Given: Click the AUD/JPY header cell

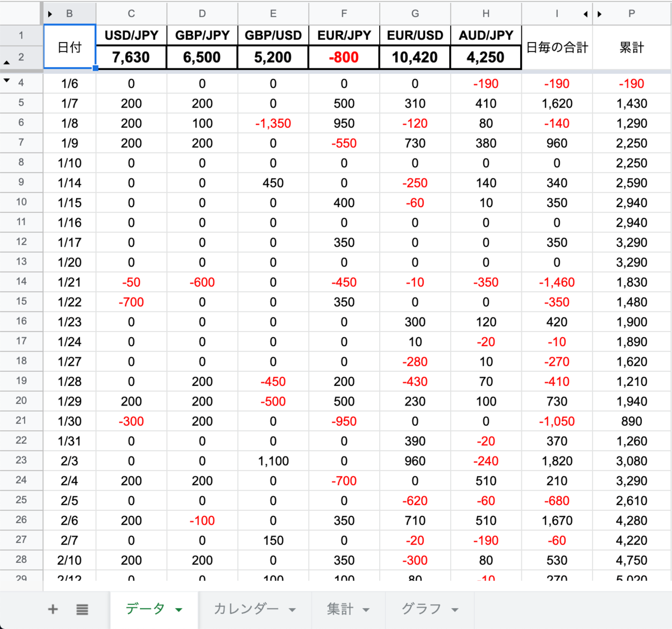Looking at the screenshot, I should pos(486,35).
